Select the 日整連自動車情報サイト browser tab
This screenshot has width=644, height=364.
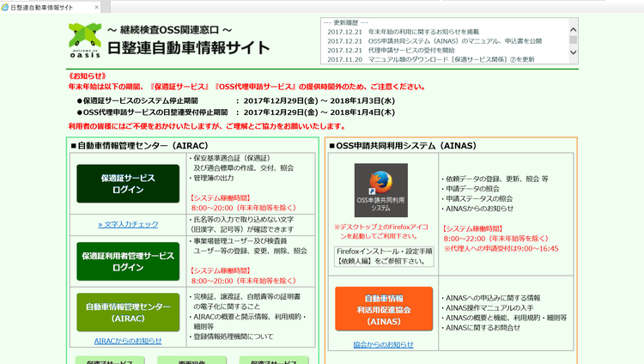click(x=50, y=8)
